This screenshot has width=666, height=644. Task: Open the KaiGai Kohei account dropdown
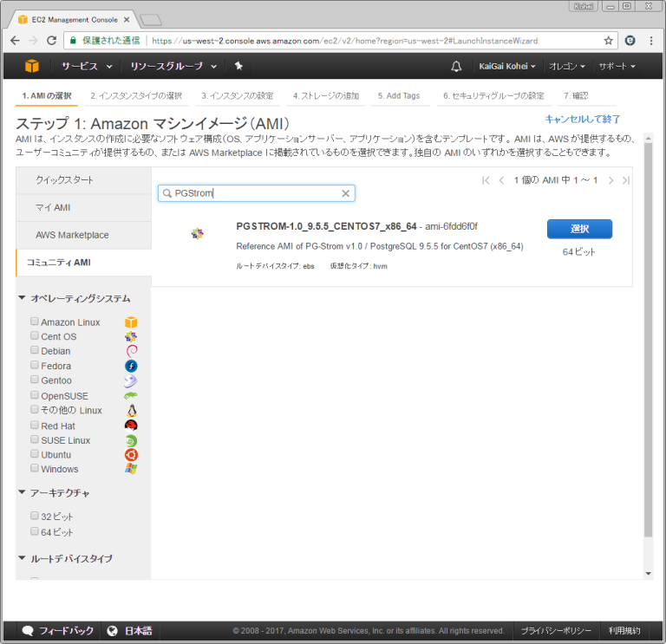(507, 66)
